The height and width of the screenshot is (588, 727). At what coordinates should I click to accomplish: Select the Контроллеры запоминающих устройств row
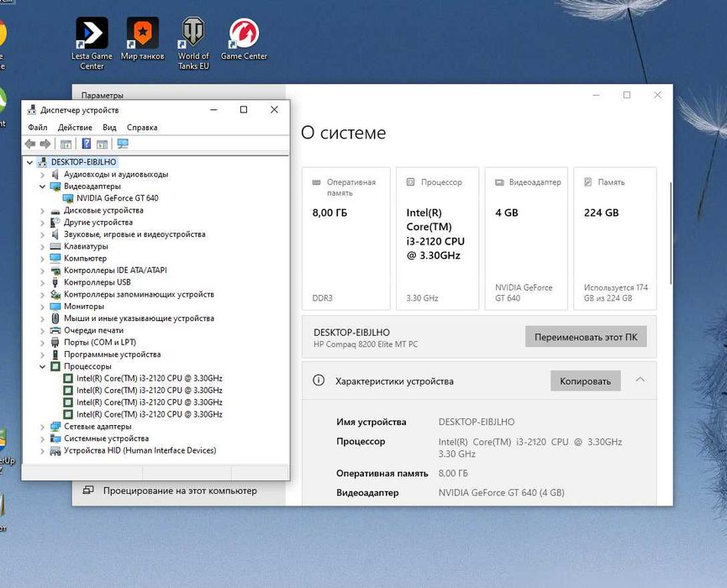[139, 294]
